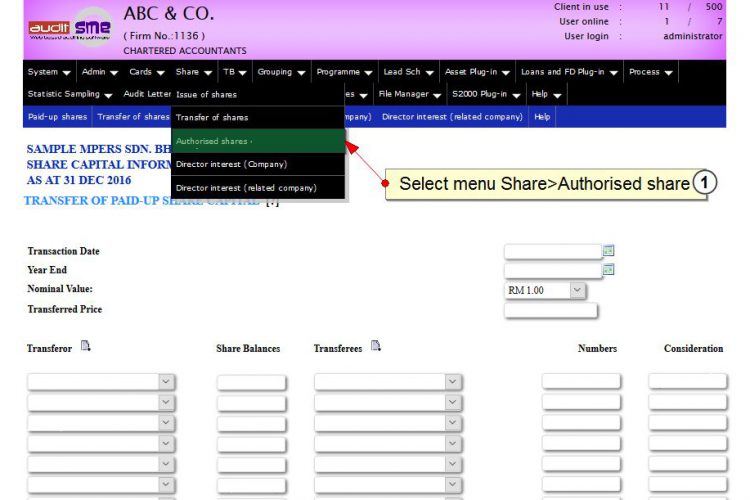Click the document icon beside Transferees
This screenshot has height=500, width=750.
click(x=375, y=345)
